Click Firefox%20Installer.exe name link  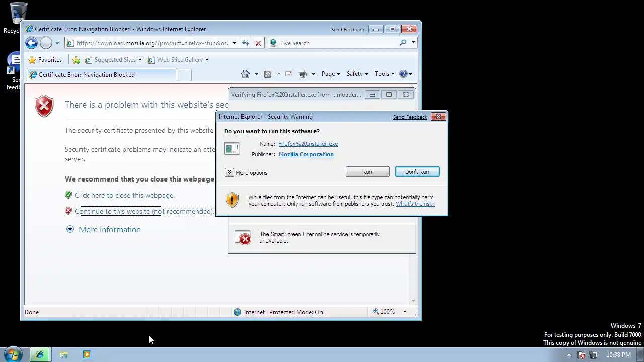coord(308,144)
